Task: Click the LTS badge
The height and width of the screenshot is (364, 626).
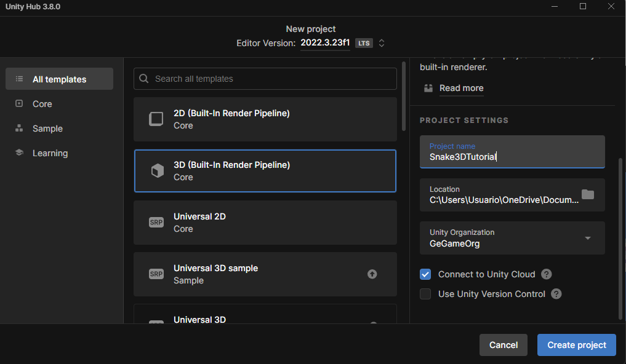Action: coord(364,43)
